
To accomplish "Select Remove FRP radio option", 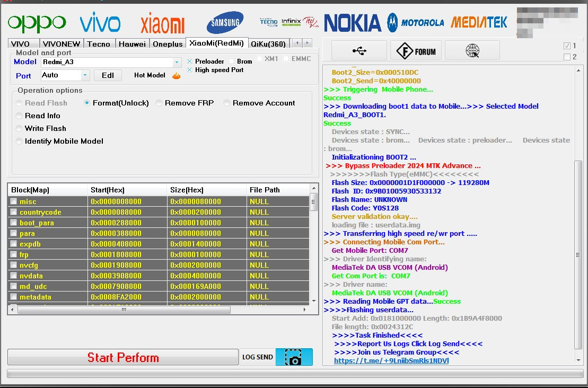I will tap(159, 103).
